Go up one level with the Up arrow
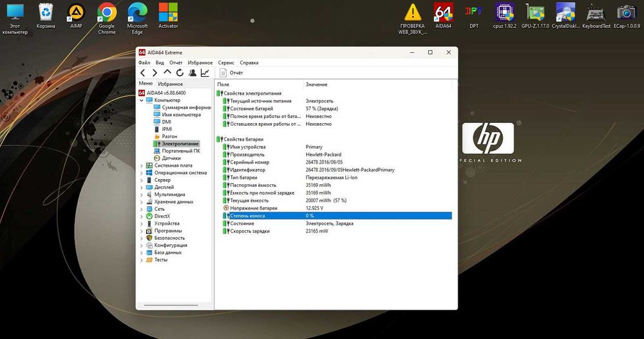This screenshot has width=644, height=339. coord(167,73)
